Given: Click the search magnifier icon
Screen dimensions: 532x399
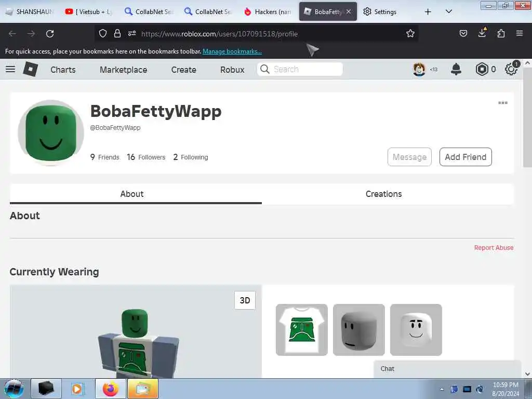Looking at the screenshot, I should point(265,69).
